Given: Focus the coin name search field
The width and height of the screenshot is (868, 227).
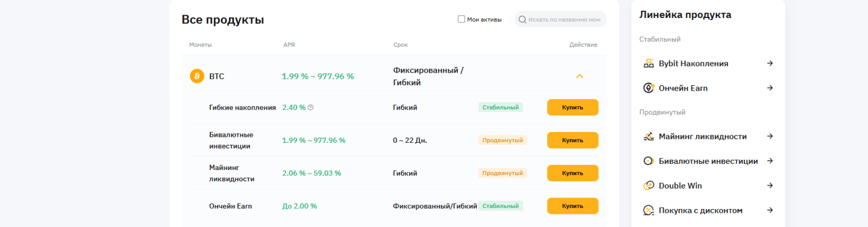Looking at the screenshot, I should 564,20.
